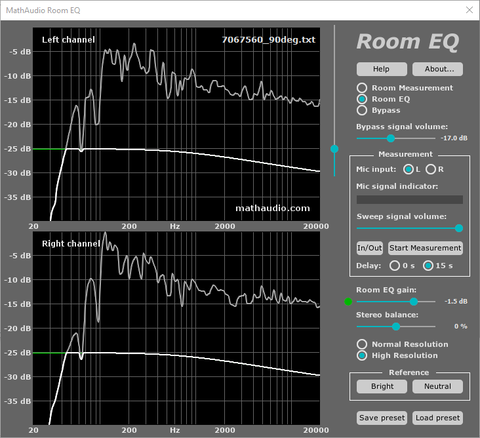
Task: Choose R mic input
Action: (431, 169)
